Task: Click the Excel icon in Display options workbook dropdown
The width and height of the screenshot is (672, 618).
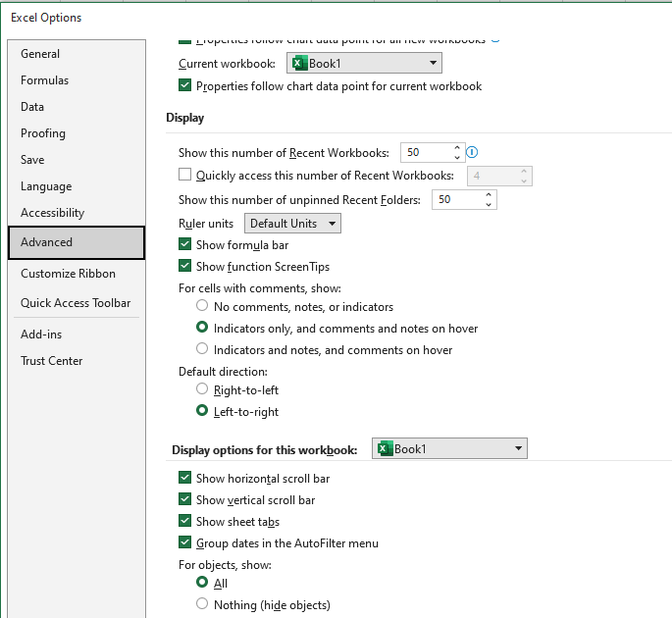Action: coord(385,448)
